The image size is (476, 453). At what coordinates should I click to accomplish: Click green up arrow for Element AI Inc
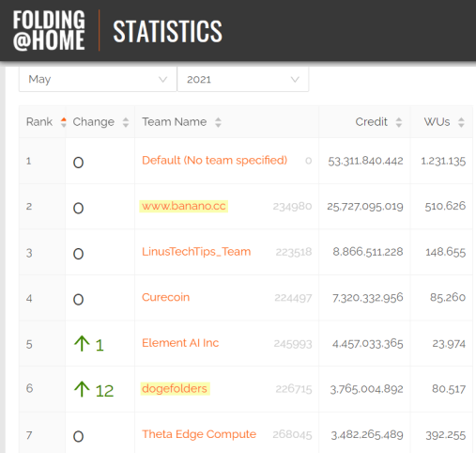coord(82,343)
